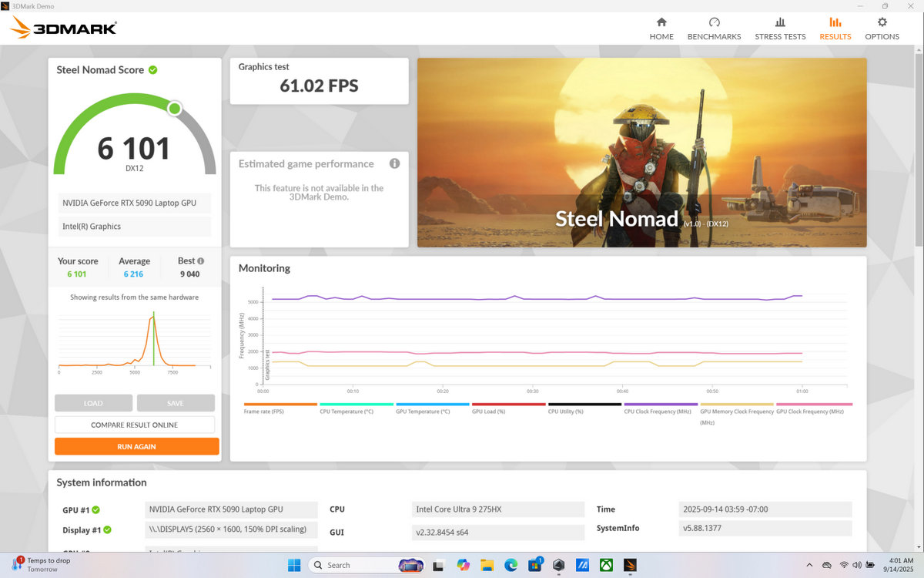Click the Estimated game performance info icon
The height and width of the screenshot is (578, 924).
pyautogui.click(x=394, y=163)
